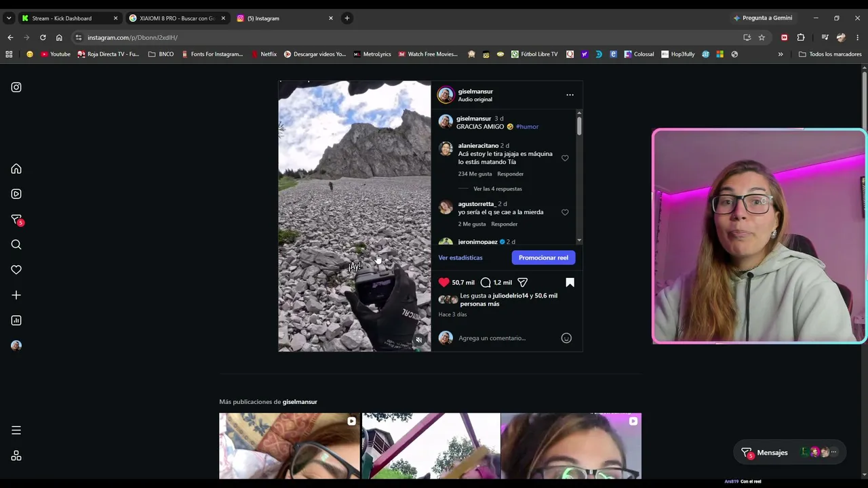Open giselmansur profile from the post header

(475, 91)
